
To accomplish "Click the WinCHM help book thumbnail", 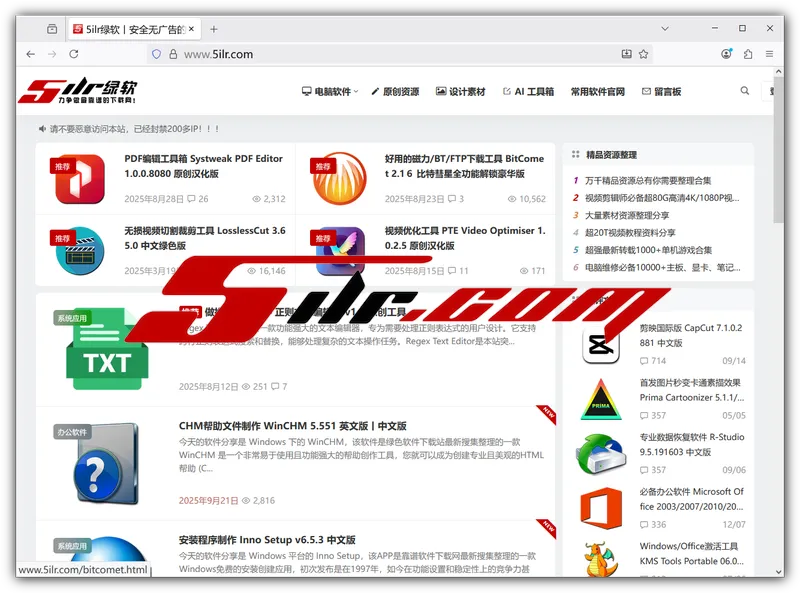I will pos(107,463).
